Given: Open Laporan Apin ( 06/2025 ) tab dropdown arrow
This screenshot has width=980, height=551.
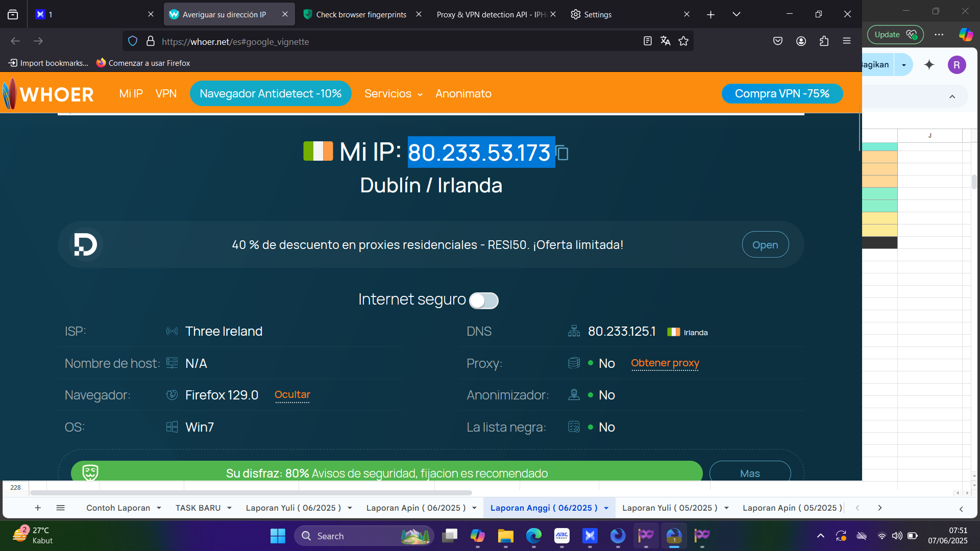Looking at the screenshot, I should point(474,508).
